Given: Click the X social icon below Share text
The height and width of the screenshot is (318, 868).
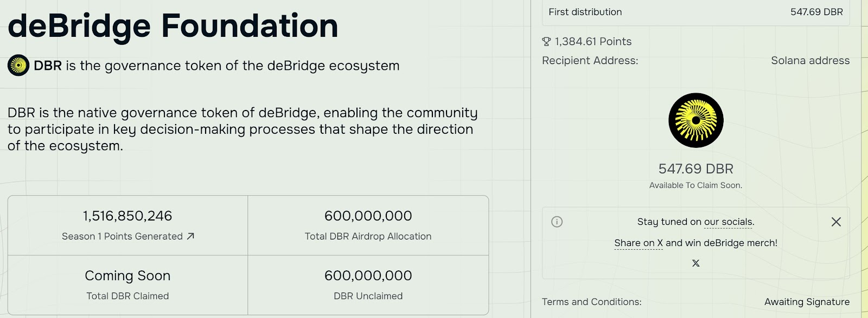Looking at the screenshot, I should 695,263.
